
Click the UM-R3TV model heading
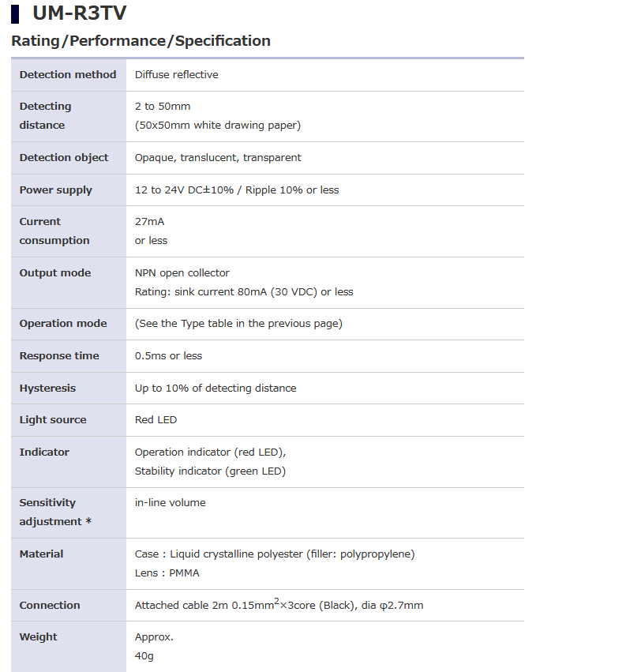click(x=79, y=13)
